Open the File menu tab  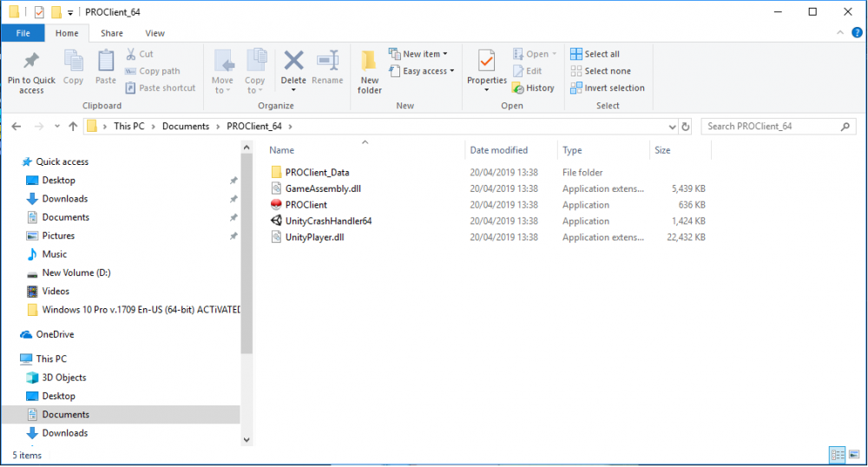(x=23, y=33)
